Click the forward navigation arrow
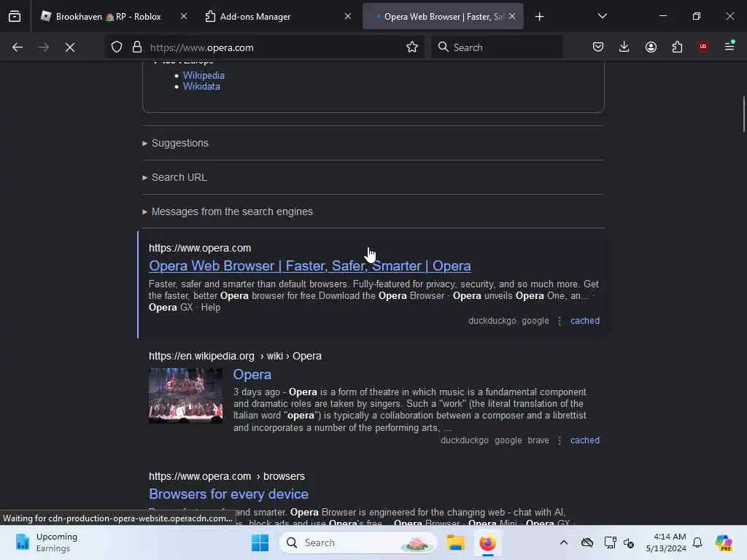The image size is (747, 560). pos(44,47)
